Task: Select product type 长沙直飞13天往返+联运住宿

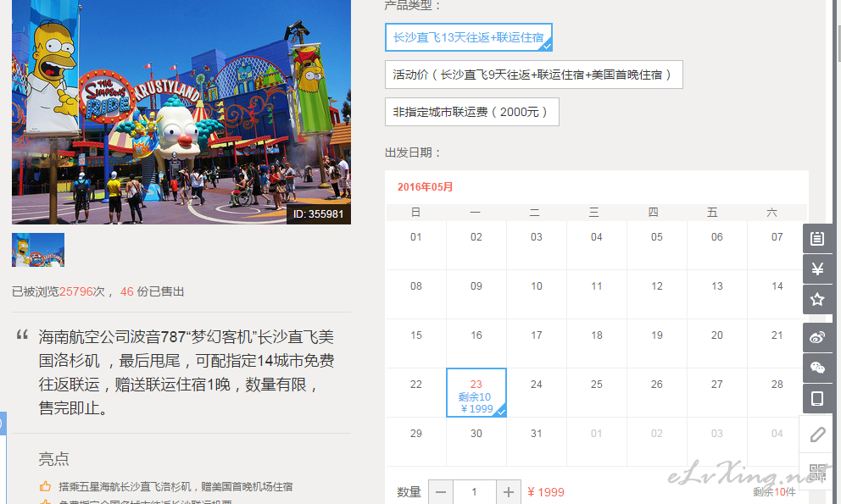Action: point(468,37)
